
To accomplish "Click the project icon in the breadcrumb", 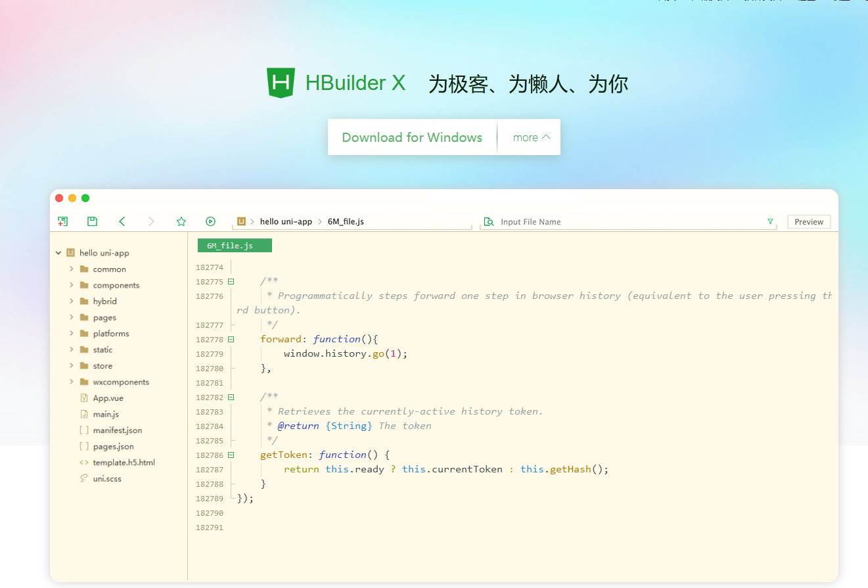I will pyautogui.click(x=242, y=221).
